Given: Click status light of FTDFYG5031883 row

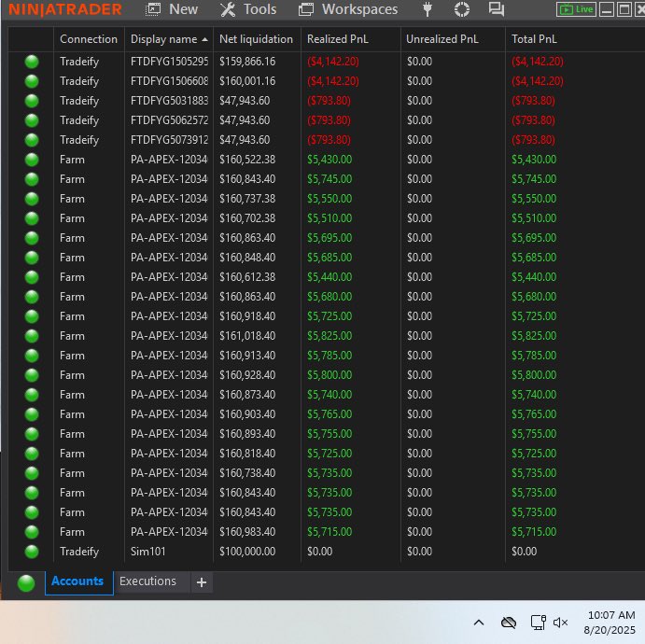Looking at the screenshot, I should pyautogui.click(x=32, y=101).
